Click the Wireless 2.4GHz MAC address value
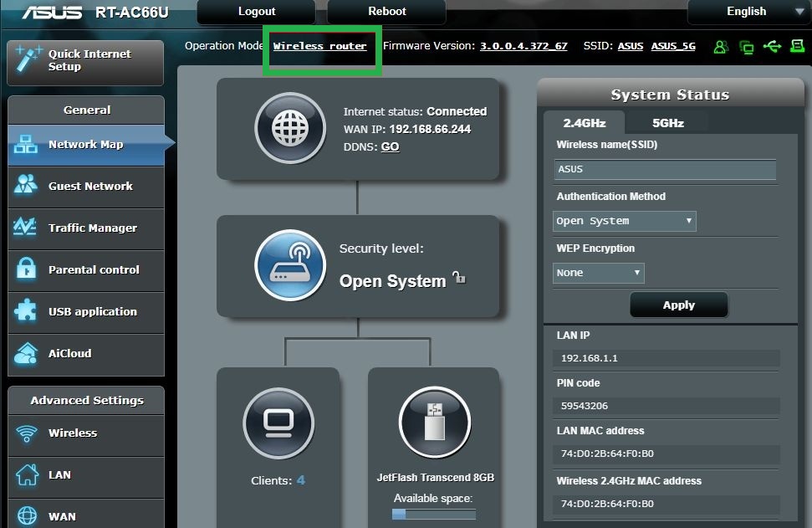 (x=607, y=504)
